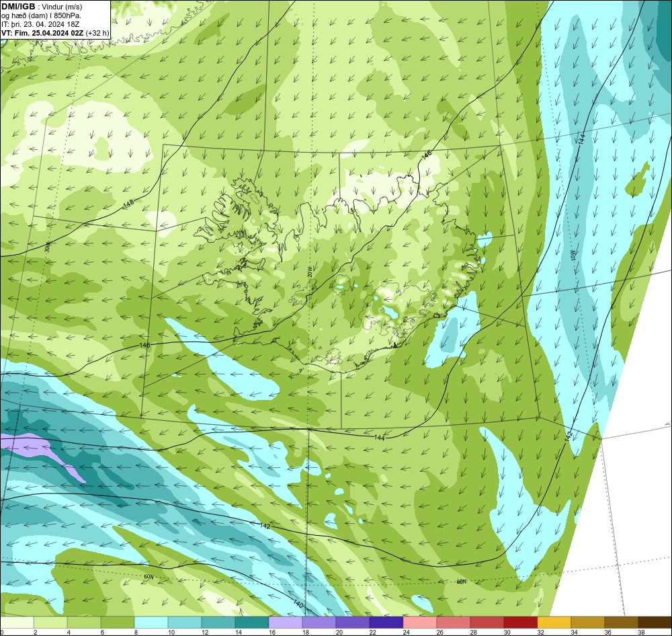
Task: Click the 34–36 m/s ochre legend swatch
Action: (x=587, y=623)
